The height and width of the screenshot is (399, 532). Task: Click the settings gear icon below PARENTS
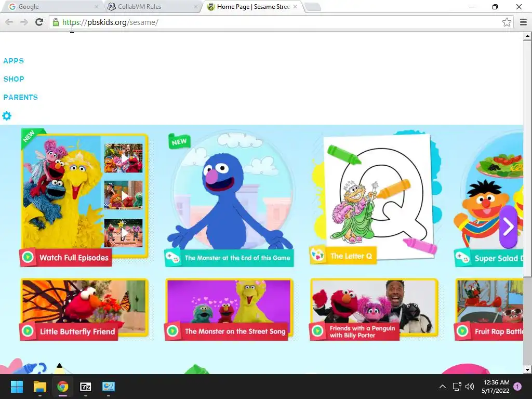pos(7,116)
